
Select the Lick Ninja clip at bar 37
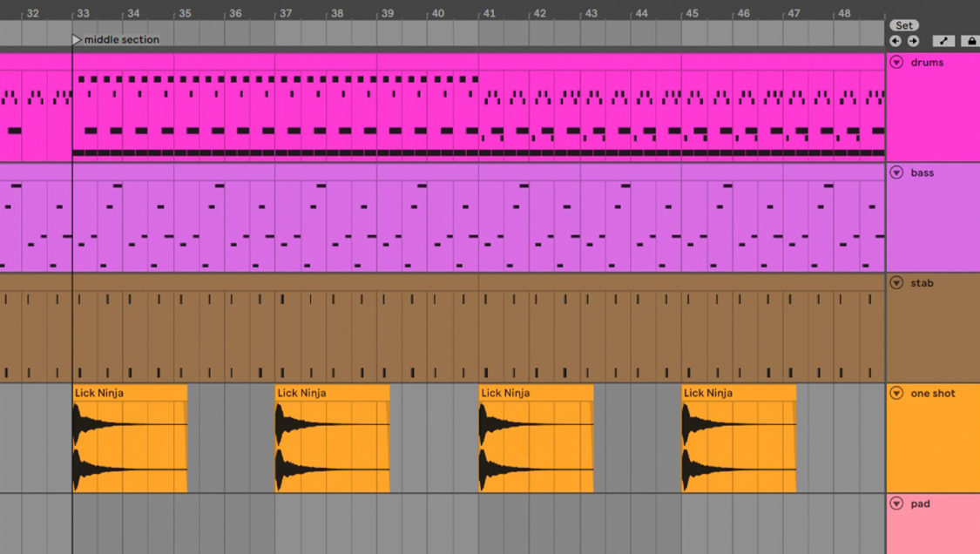pos(331,436)
